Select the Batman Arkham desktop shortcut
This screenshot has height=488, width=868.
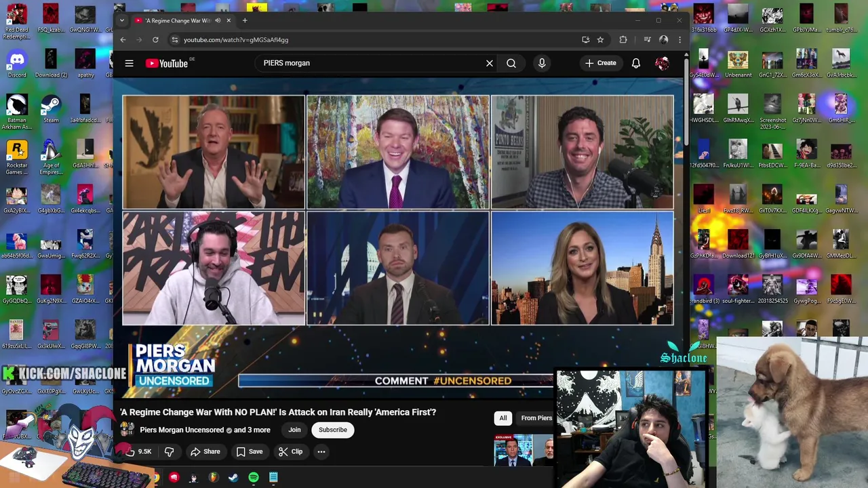pyautogui.click(x=17, y=112)
